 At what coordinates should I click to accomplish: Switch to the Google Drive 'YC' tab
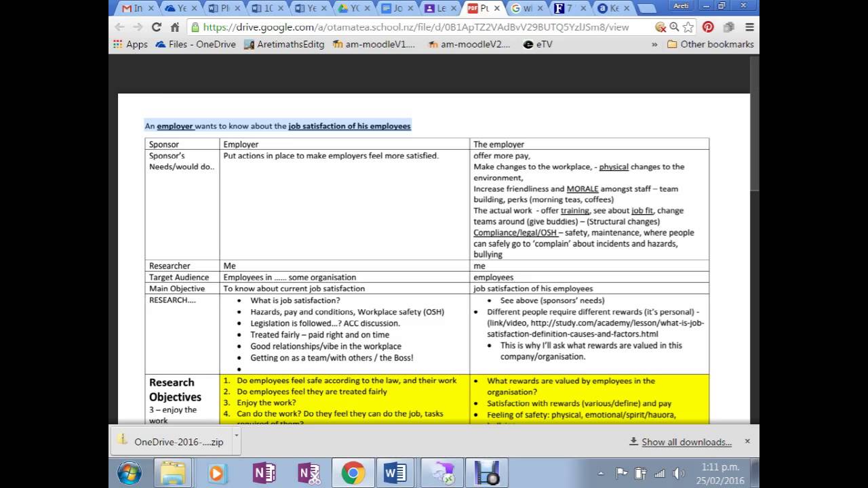click(x=353, y=9)
